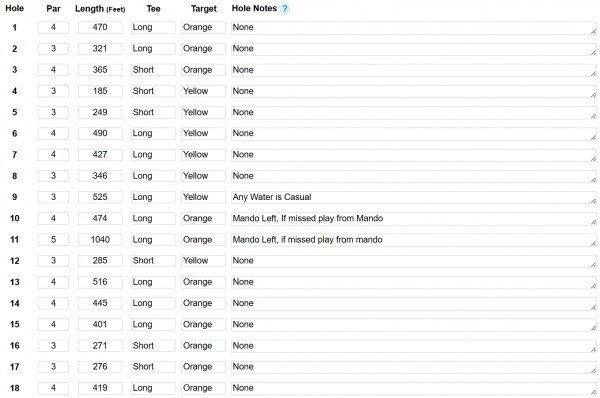
Task: Grab the resize handle on hole 1's notes
Action: [593, 31]
